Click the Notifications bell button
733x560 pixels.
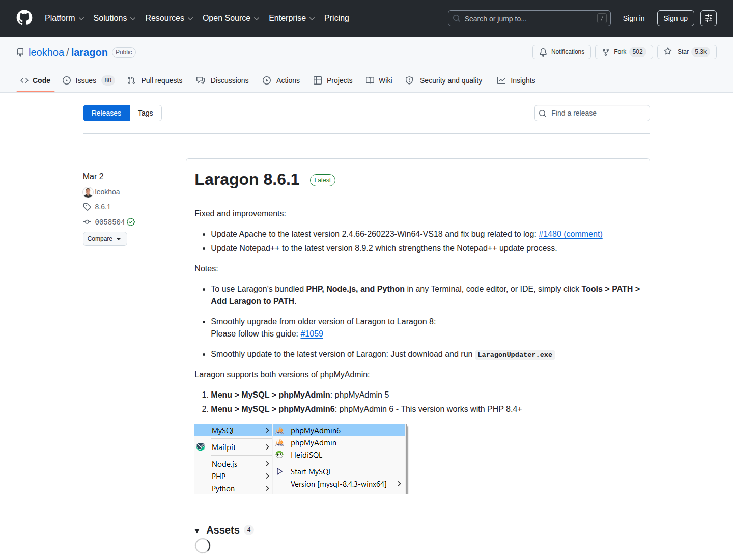pos(561,52)
